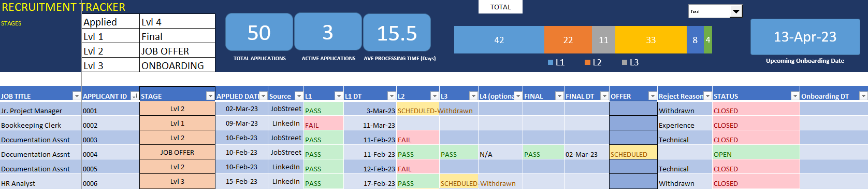
Task: Select the 'Lvl 4' stage list cell
Action: (177, 21)
